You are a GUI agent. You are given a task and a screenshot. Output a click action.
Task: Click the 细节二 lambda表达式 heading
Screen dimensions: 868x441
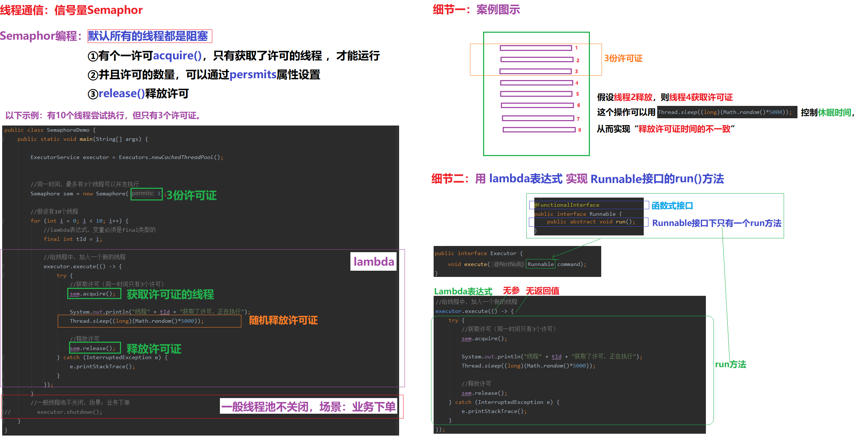tap(577, 179)
